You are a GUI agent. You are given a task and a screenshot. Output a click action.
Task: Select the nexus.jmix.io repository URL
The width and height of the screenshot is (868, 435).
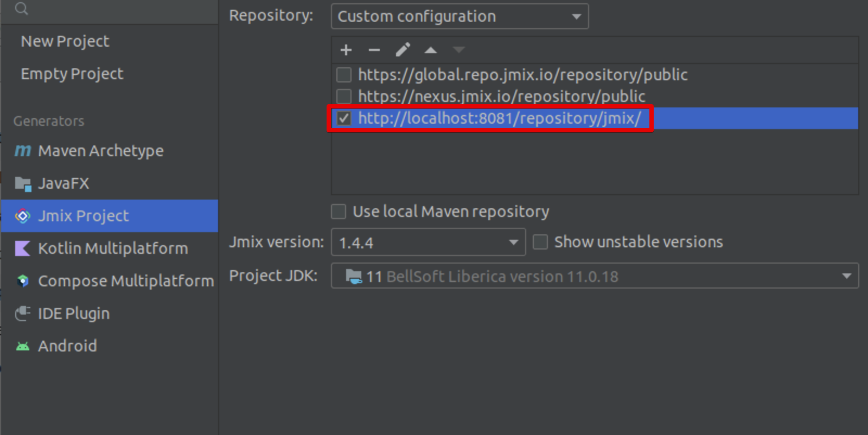pos(501,96)
